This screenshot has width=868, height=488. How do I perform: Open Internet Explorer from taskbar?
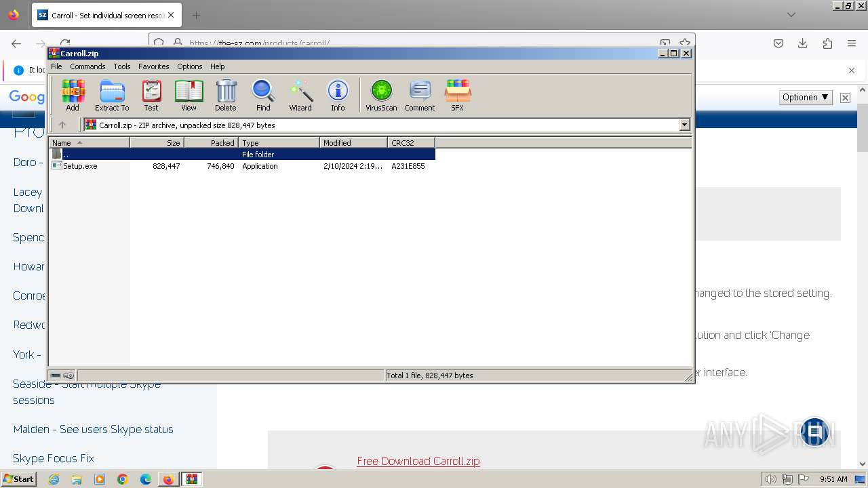(54, 479)
